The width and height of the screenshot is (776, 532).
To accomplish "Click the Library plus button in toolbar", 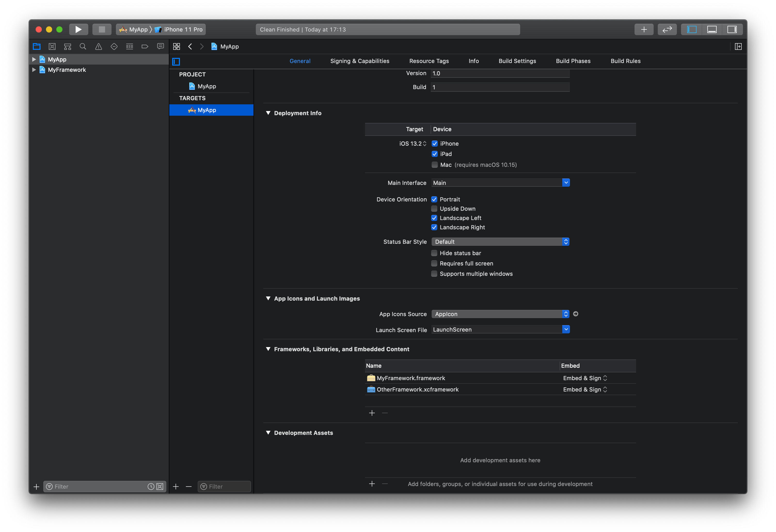I will 643,29.
